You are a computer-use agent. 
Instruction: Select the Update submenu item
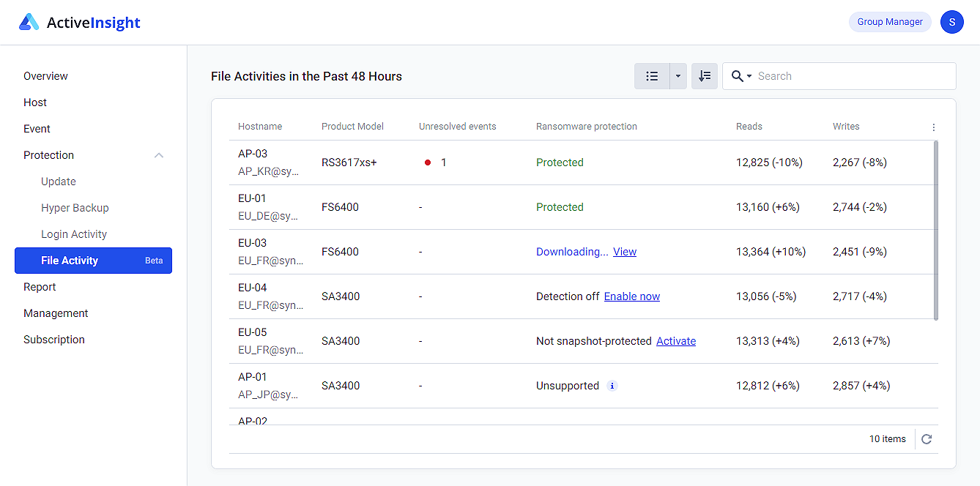(59, 182)
